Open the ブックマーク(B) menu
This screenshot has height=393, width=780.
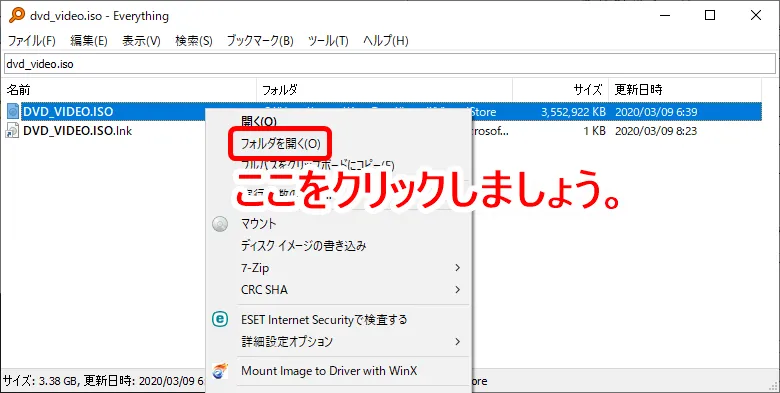tap(260, 41)
